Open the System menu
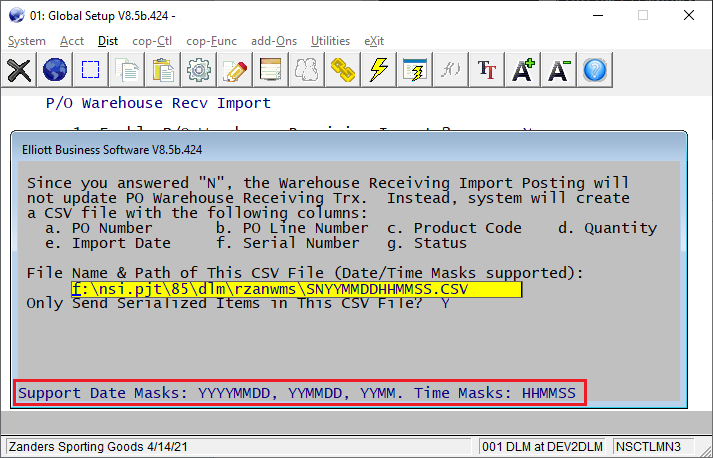 [27, 41]
